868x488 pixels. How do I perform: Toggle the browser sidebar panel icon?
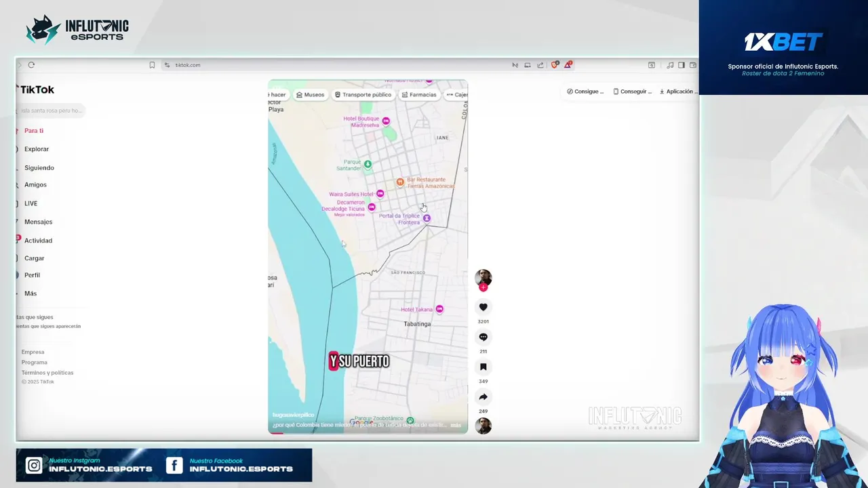(682, 65)
